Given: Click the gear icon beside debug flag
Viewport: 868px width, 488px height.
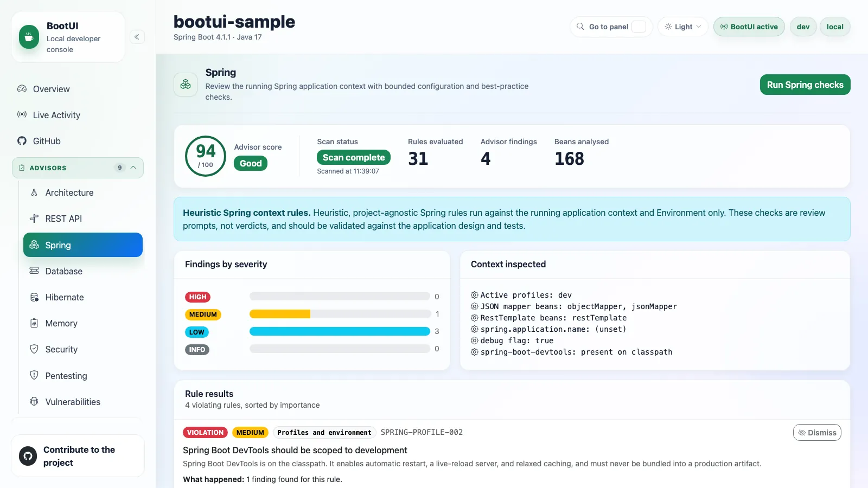Looking at the screenshot, I should pyautogui.click(x=475, y=341).
